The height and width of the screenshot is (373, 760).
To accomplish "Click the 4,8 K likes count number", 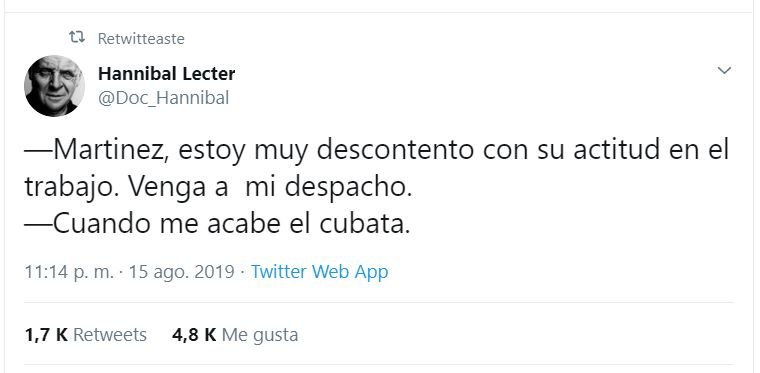I will tap(194, 335).
